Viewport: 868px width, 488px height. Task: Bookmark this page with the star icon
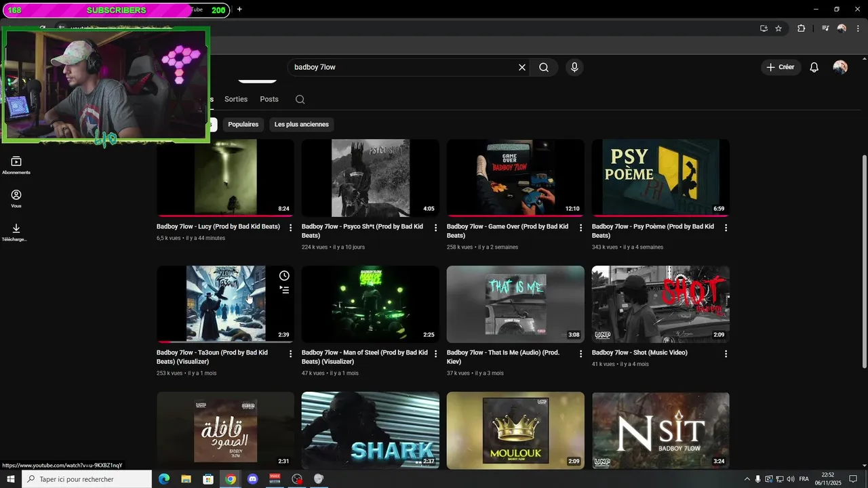point(778,28)
